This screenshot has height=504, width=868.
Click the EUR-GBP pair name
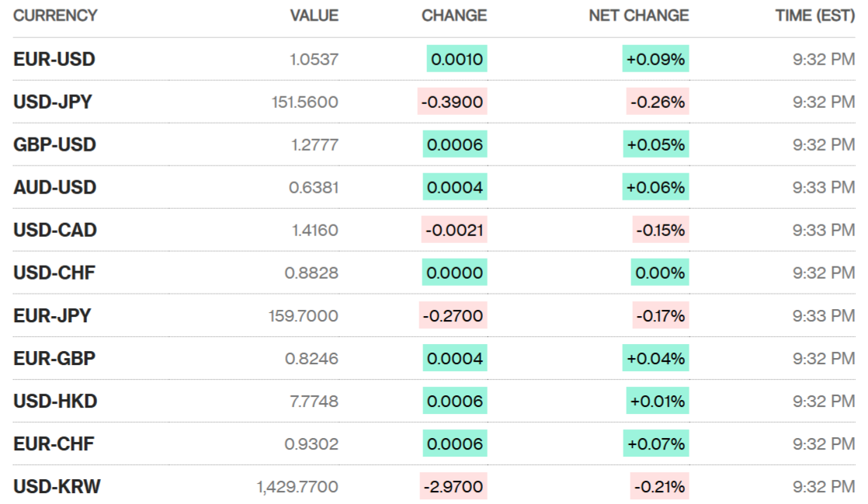pyautogui.click(x=54, y=359)
